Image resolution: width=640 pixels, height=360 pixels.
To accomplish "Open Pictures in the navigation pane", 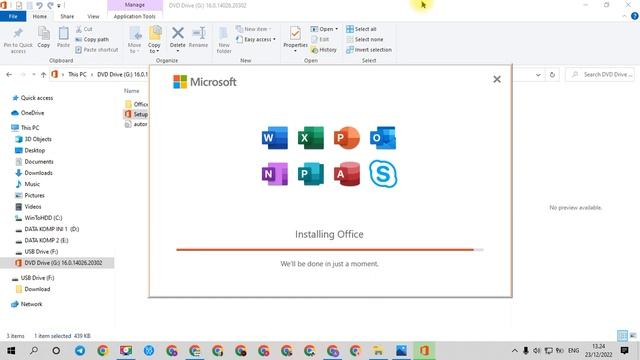I will click(x=30, y=195).
